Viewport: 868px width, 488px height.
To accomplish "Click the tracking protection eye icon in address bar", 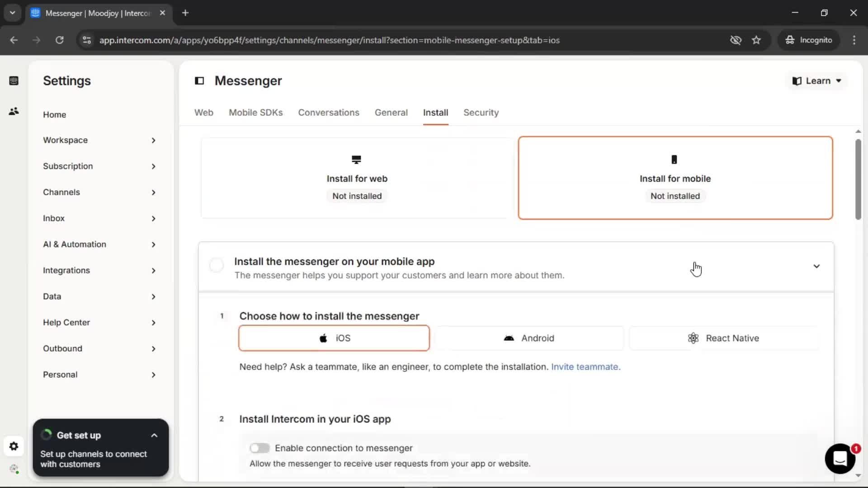I will [736, 40].
